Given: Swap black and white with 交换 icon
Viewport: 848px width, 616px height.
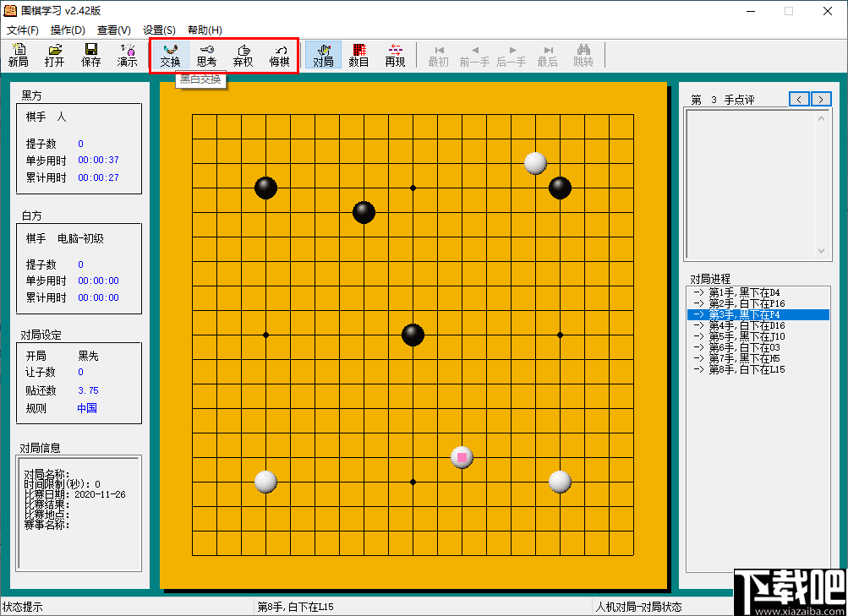Looking at the screenshot, I should click(x=169, y=55).
